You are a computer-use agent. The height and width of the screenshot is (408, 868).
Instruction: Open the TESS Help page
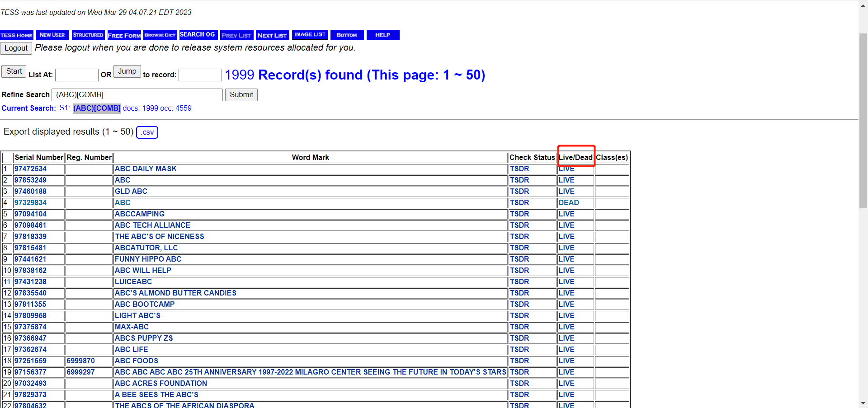click(x=382, y=35)
